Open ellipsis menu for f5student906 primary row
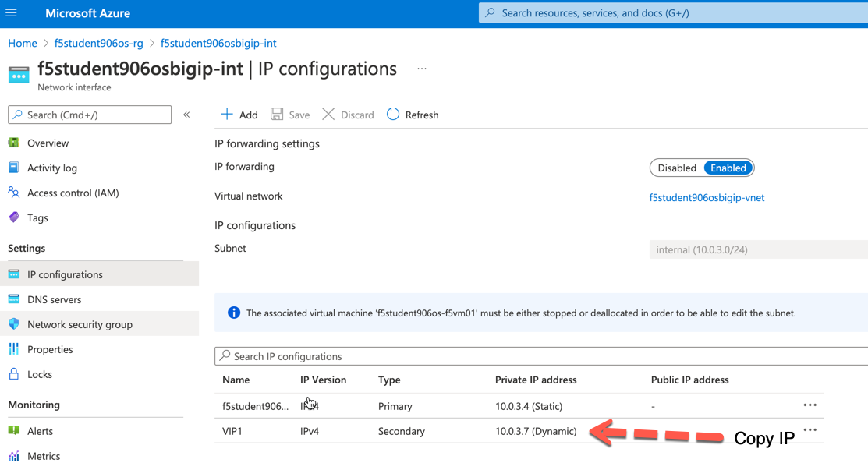The width and height of the screenshot is (868, 470). click(x=810, y=405)
